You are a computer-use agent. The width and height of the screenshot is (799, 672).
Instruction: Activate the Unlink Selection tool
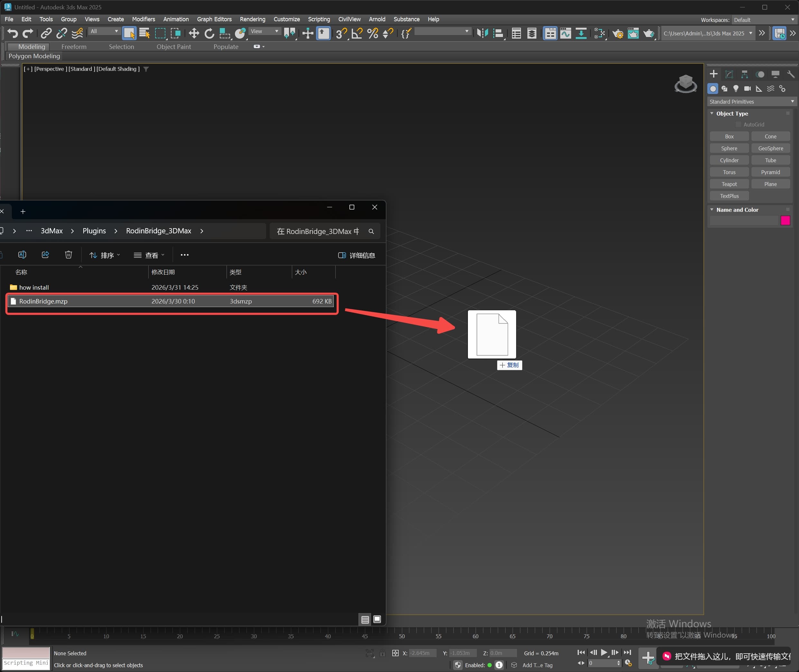click(61, 33)
